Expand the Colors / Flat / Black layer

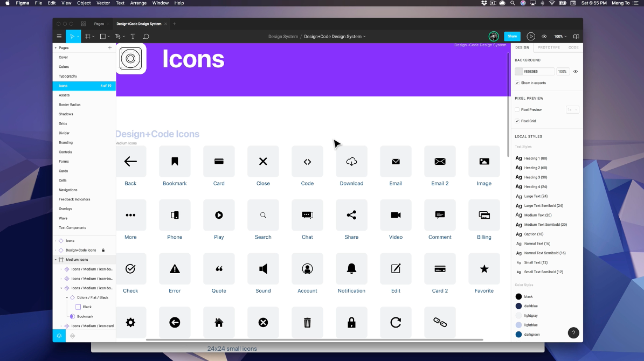67,297
